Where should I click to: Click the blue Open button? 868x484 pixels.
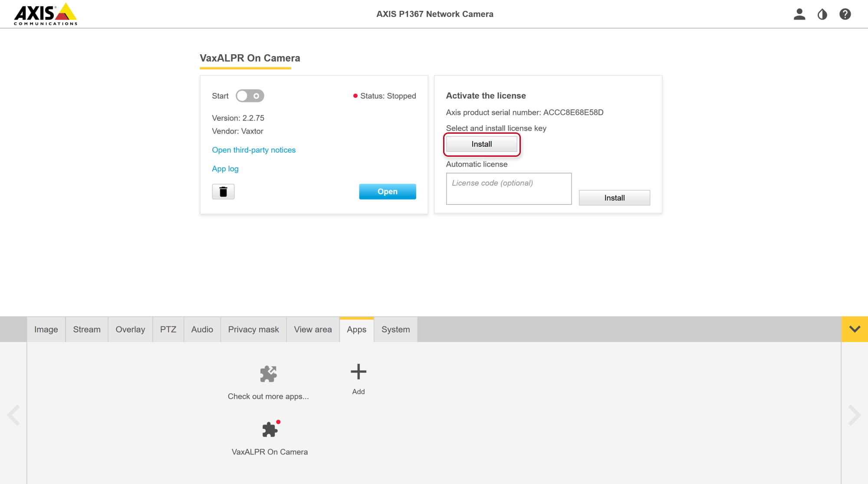click(388, 191)
